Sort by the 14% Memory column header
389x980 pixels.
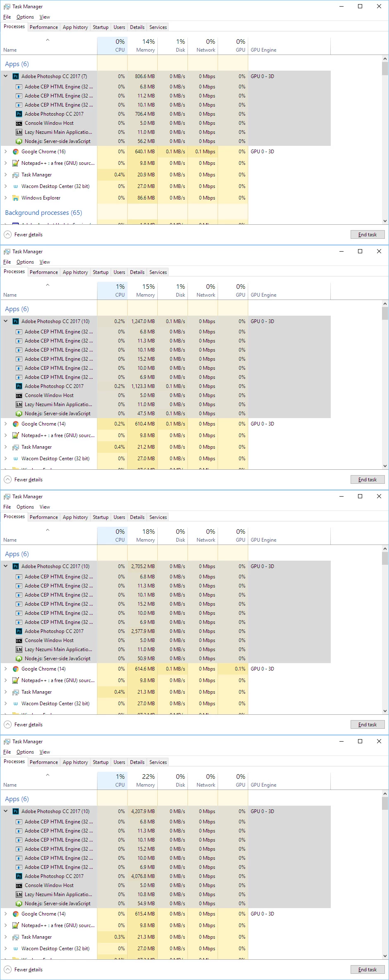(x=142, y=46)
